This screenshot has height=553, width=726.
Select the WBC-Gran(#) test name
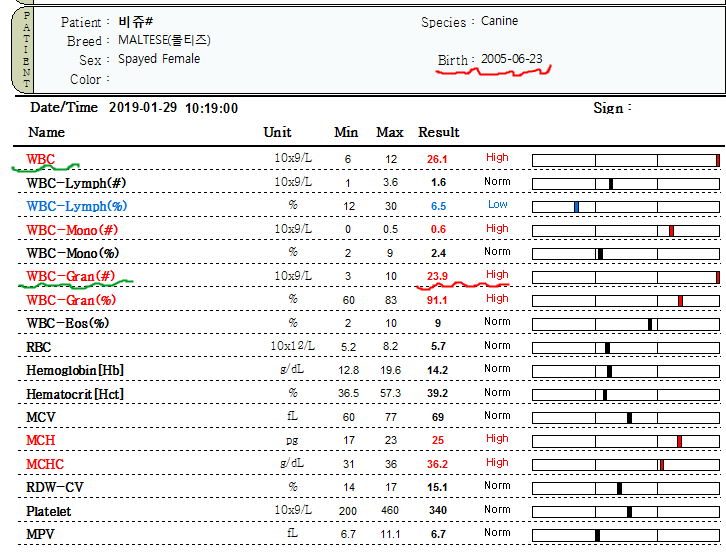point(71,276)
